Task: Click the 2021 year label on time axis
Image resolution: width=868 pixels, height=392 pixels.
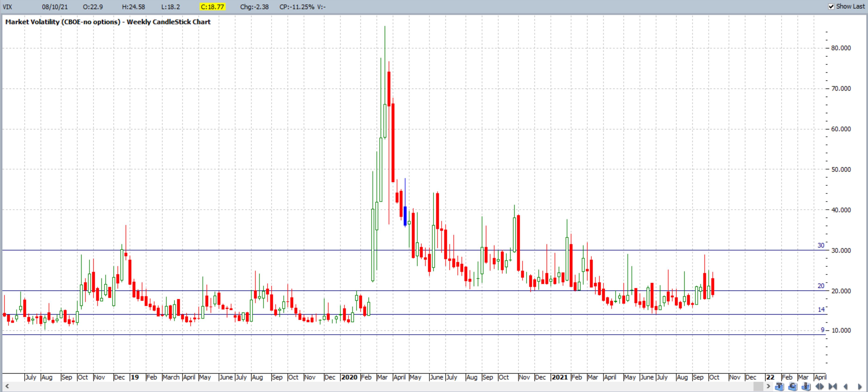Action: 560,377
